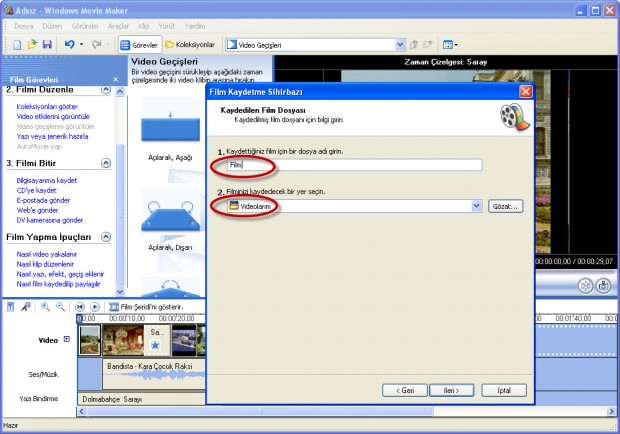Viewport: 620px width, 434px height.
Task: Toggle the Görevler pane button
Action: 139,45
